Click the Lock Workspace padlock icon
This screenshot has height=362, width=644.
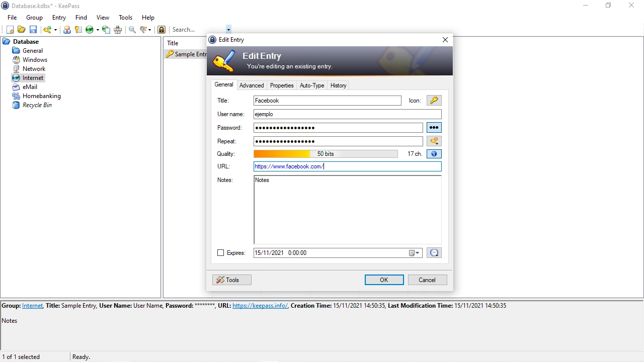click(162, 30)
